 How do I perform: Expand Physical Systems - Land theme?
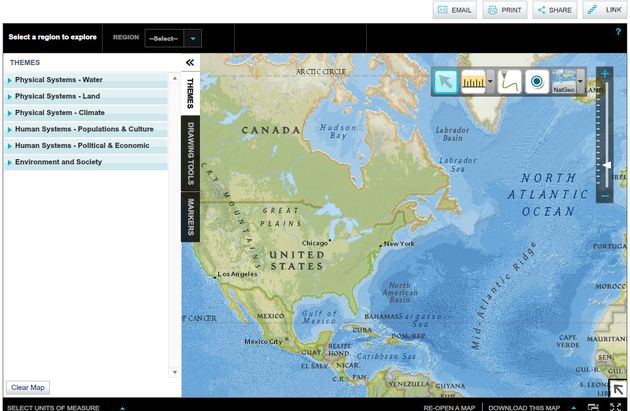86,96
